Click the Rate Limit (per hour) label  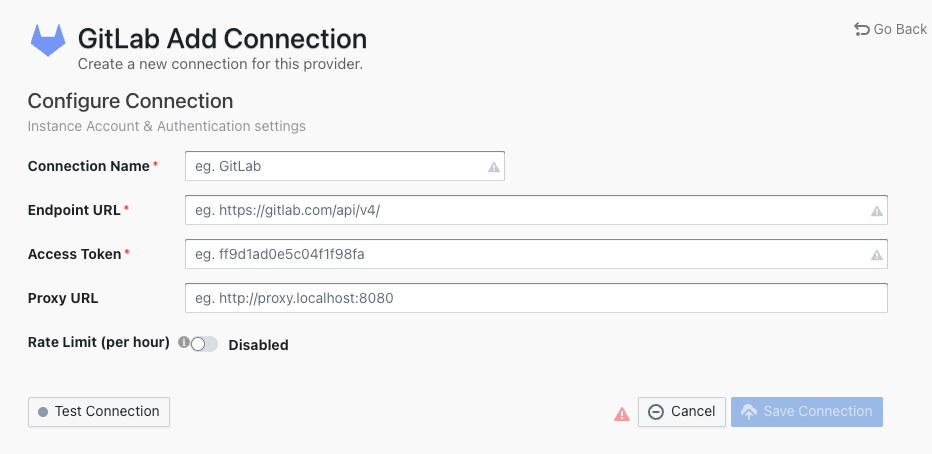point(98,342)
